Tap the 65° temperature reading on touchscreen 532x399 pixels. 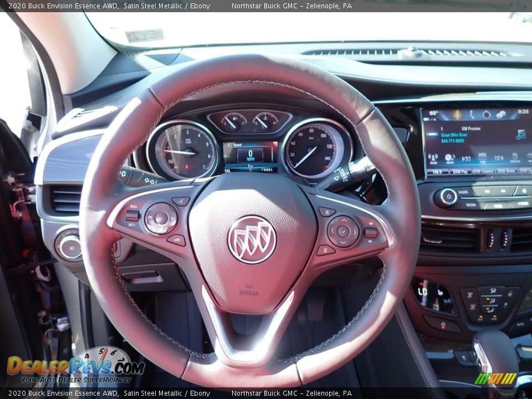[433, 113]
